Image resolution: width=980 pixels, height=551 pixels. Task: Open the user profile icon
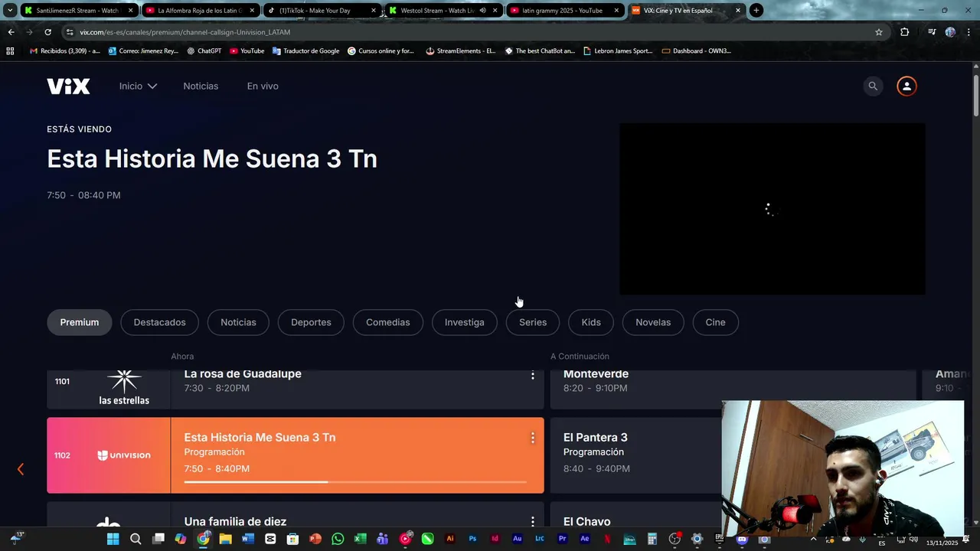[x=906, y=86]
